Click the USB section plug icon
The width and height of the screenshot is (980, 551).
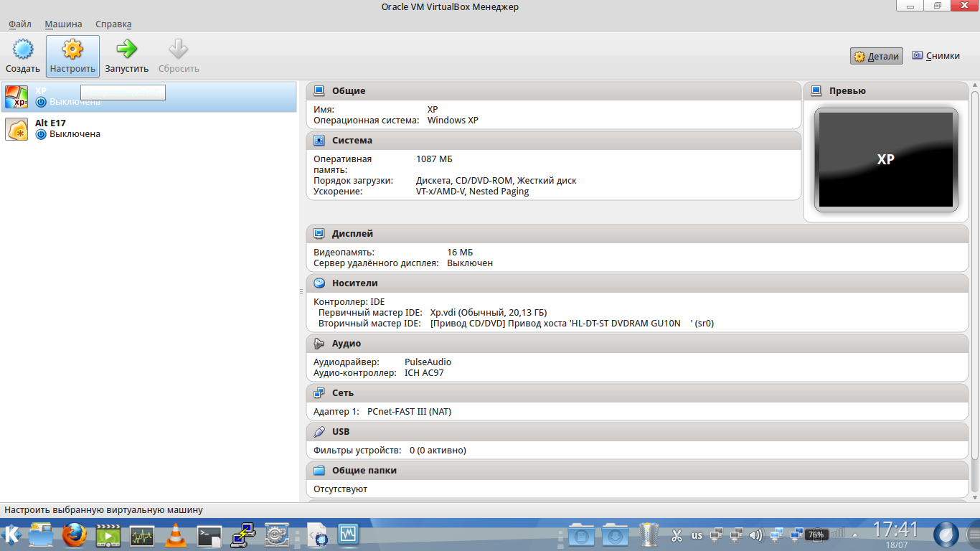[x=319, y=432]
